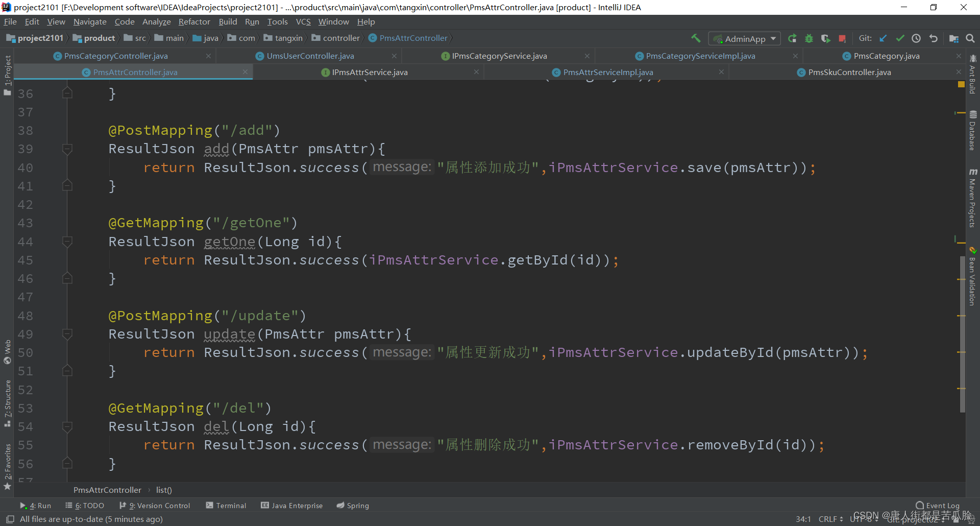Open the Bean Validation tool window
The width and height of the screenshot is (980, 526).
(x=973, y=276)
